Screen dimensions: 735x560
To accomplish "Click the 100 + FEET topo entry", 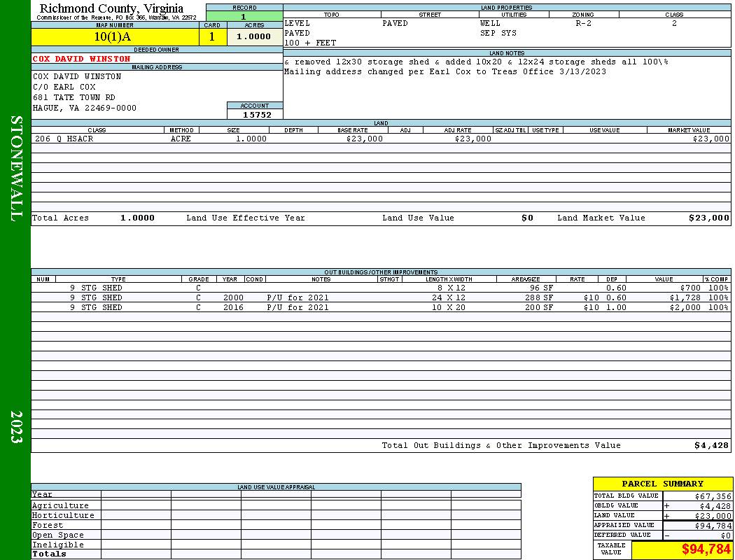I will pyautogui.click(x=310, y=43).
